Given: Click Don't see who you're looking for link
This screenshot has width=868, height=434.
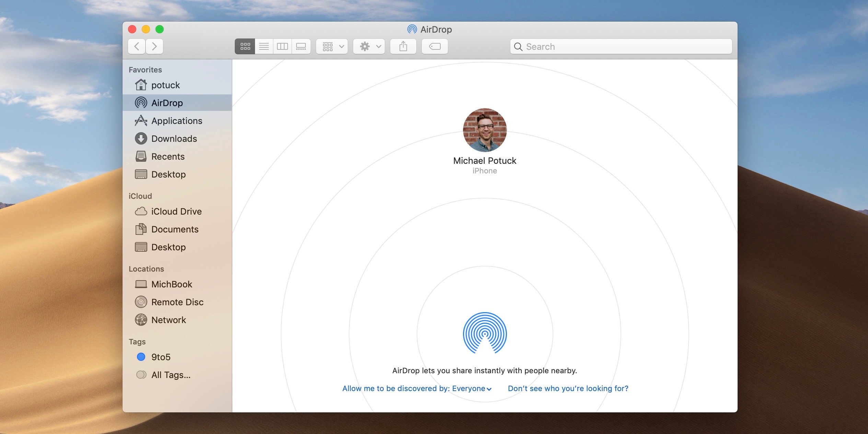Looking at the screenshot, I should [x=567, y=388].
